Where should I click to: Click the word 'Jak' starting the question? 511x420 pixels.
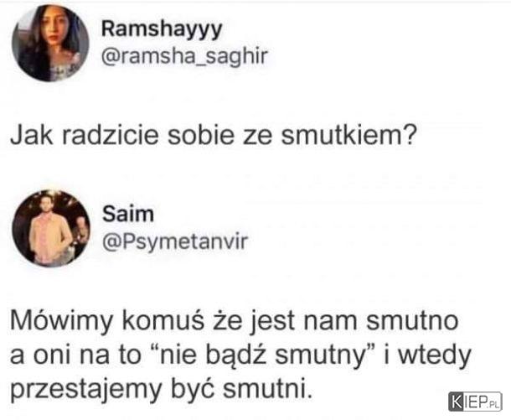[x=31, y=135]
